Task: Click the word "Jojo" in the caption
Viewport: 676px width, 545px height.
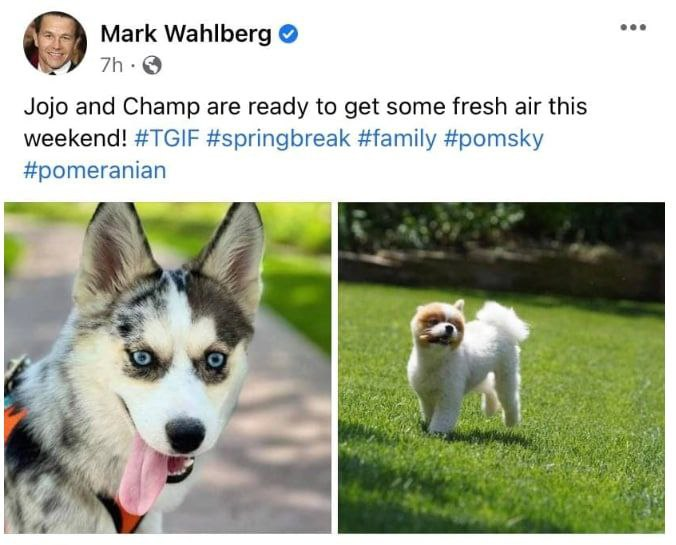Action: click(x=46, y=107)
